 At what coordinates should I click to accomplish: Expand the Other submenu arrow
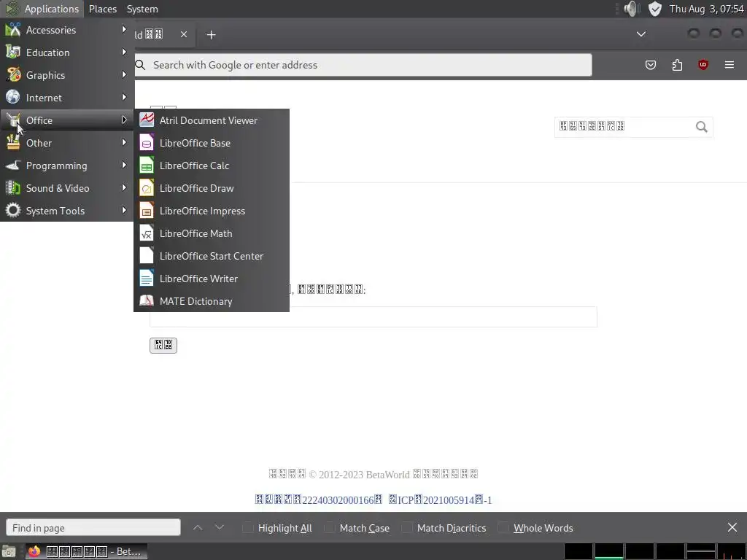[124, 142]
